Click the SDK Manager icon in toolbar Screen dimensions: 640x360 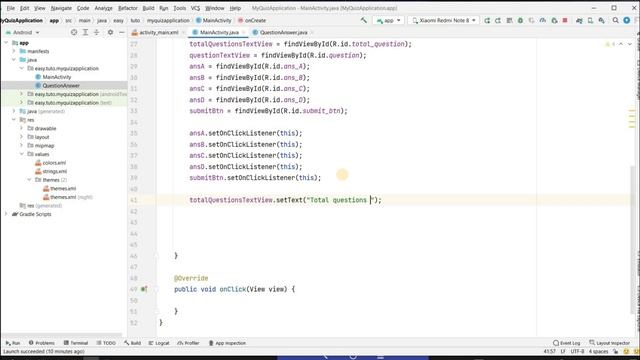(601, 20)
